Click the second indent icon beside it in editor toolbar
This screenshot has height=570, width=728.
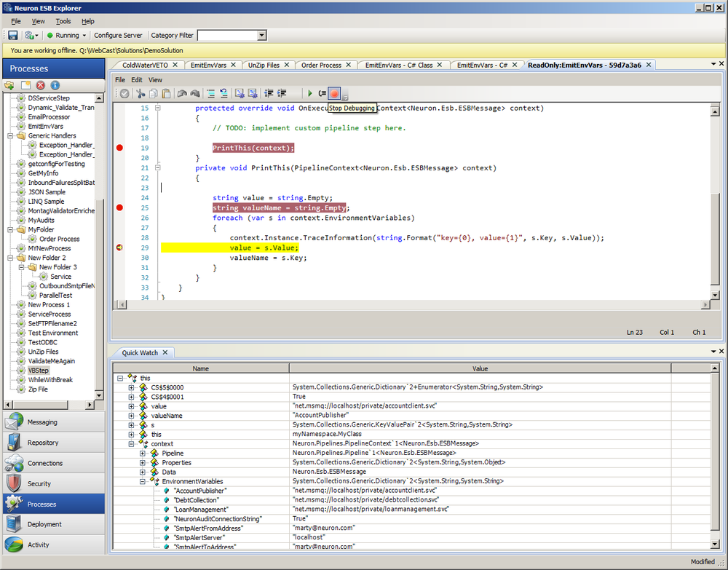click(282, 93)
